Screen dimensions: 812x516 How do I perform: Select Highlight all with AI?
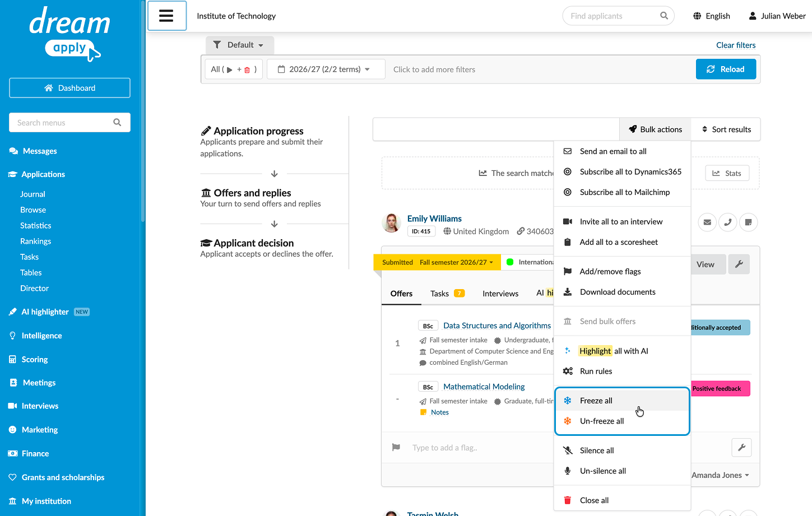(x=622, y=351)
